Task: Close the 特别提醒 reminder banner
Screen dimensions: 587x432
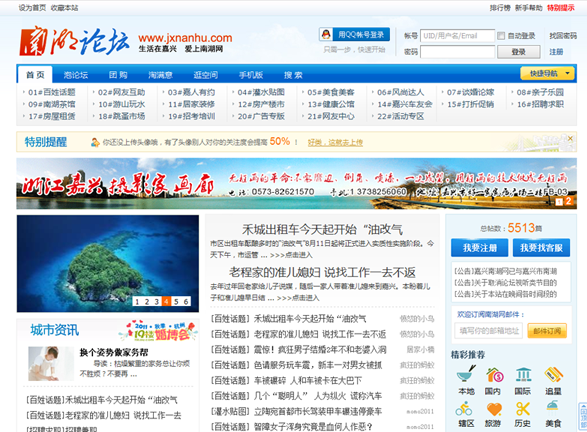Action: point(570,138)
